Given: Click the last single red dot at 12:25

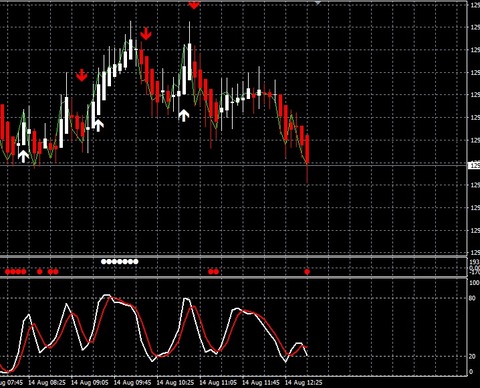Looking at the screenshot, I should pos(307,272).
